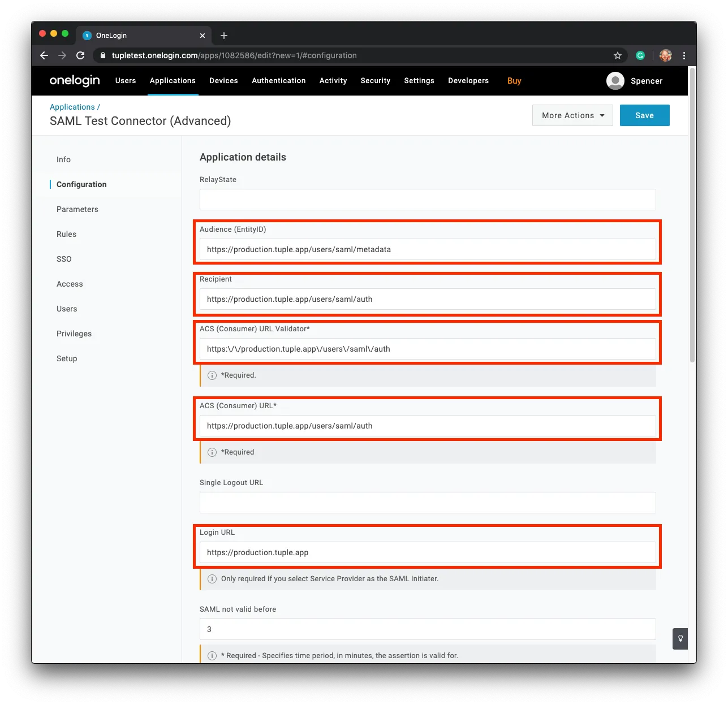Click the Save button
Screen dimensions: 728x705
pos(644,115)
